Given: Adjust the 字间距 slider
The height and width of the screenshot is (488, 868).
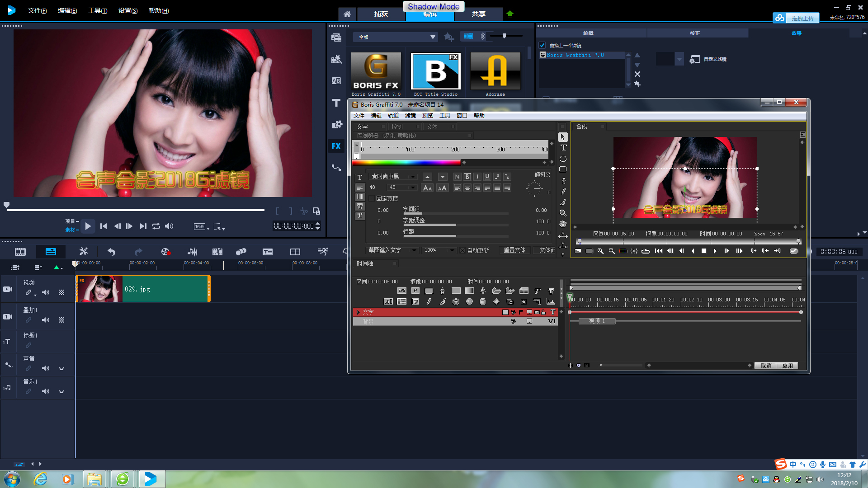Looking at the screenshot, I should 455,213.
